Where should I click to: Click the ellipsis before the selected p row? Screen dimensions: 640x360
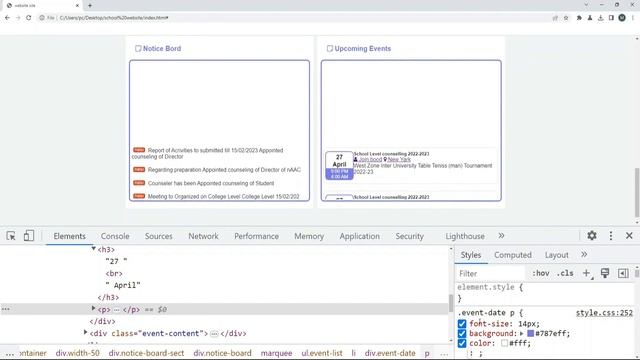click(6, 309)
